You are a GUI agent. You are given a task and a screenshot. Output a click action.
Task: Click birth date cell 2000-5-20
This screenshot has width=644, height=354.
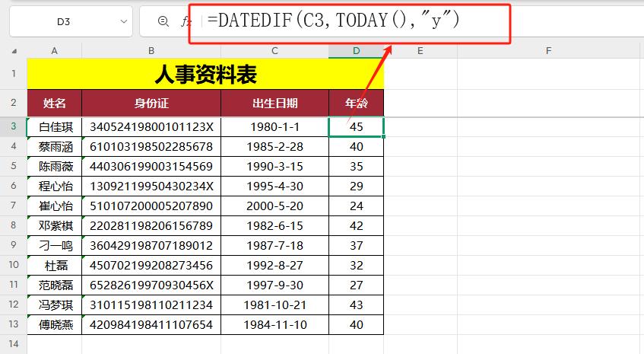pos(274,206)
